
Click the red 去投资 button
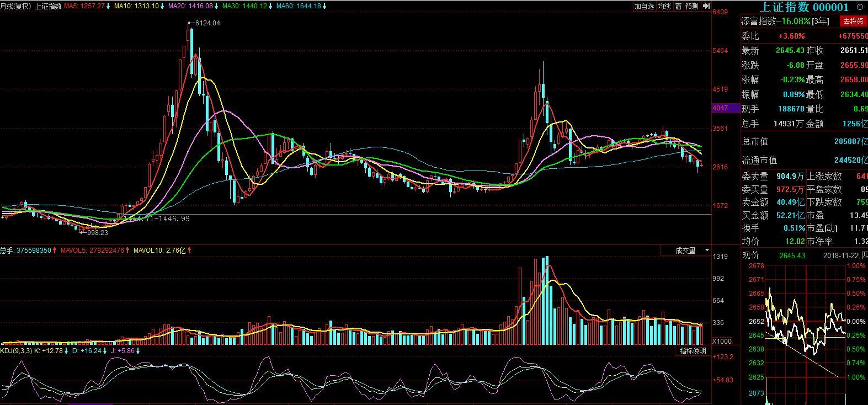[853, 21]
